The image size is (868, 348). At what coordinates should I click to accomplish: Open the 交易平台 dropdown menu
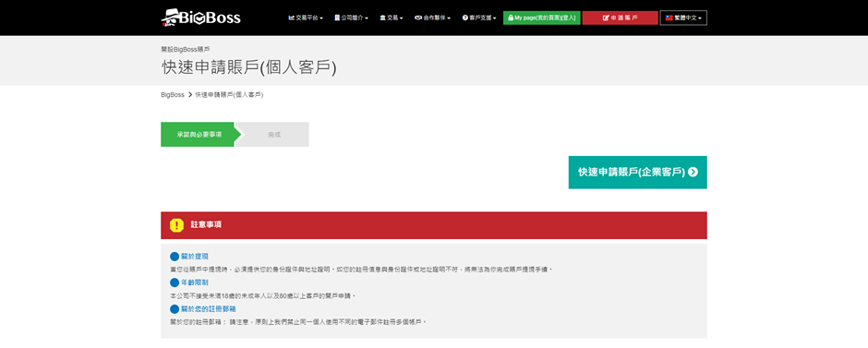click(x=306, y=18)
